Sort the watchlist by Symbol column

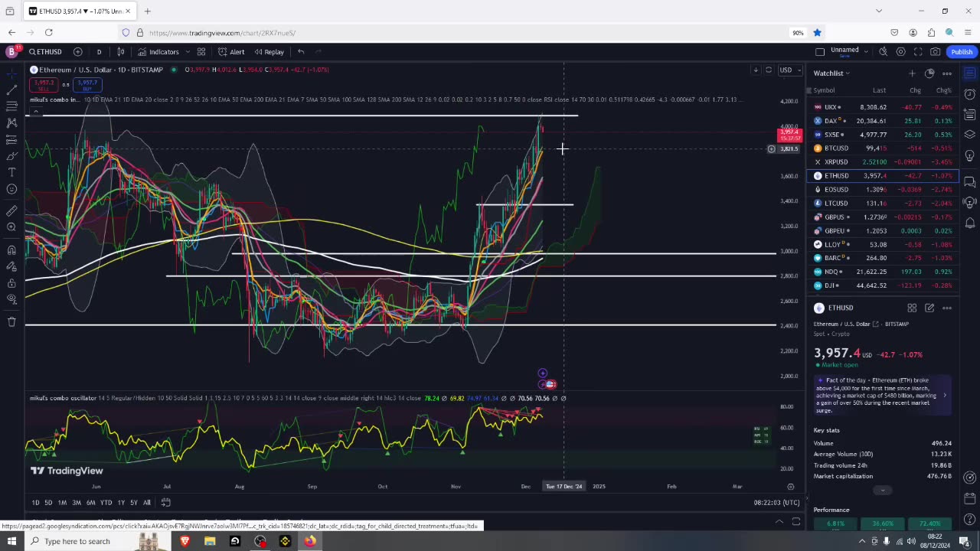[824, 90]
